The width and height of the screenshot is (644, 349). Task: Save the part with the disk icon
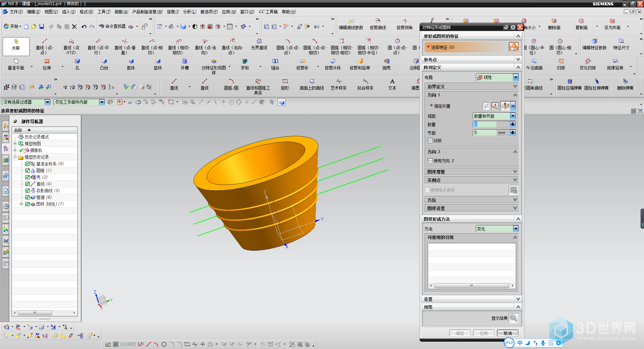[x=42, y=27]
